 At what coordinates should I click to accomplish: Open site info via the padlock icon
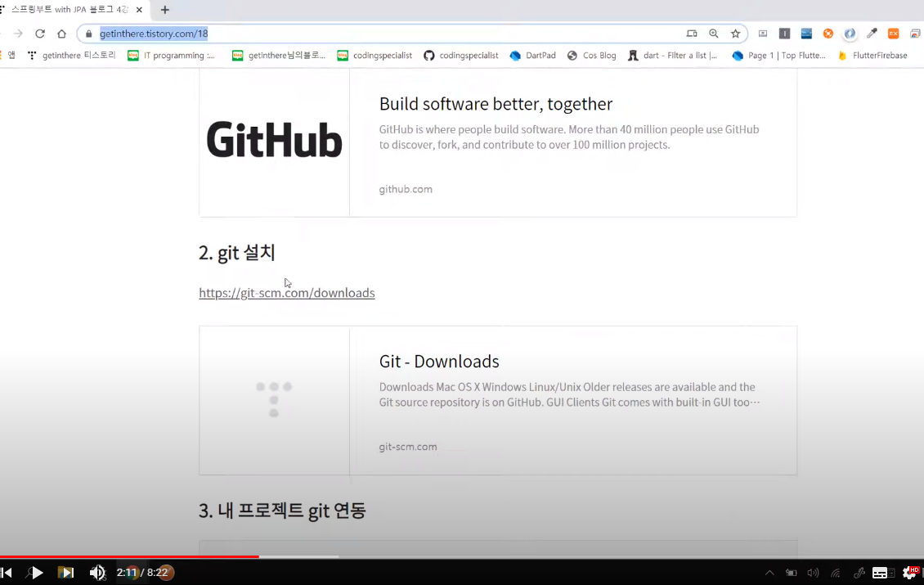coord(89,34)
